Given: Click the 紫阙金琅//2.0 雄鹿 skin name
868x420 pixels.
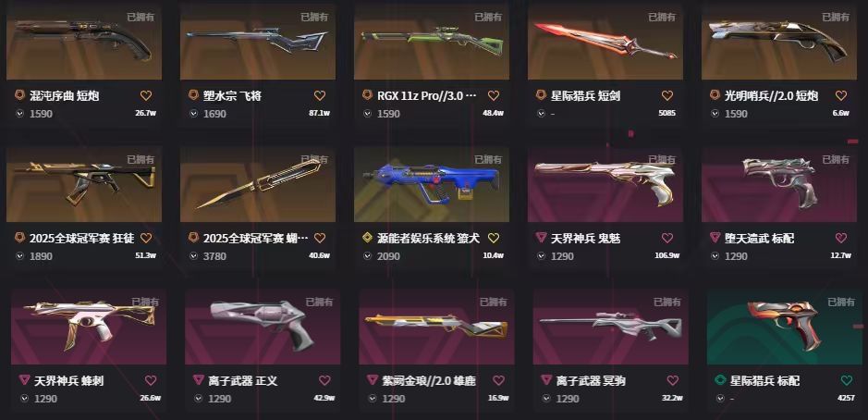Looking at the screenshot, I should 429,381.
